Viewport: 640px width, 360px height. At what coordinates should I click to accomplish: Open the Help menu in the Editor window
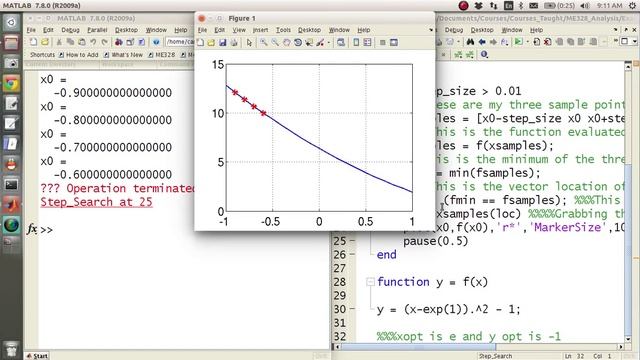[536, 30]
